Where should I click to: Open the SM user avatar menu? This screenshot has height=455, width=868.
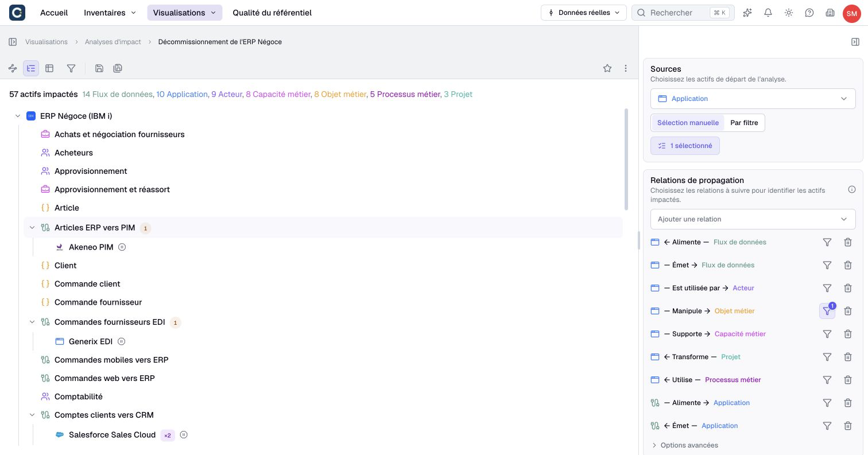click(x=851, y=13)
